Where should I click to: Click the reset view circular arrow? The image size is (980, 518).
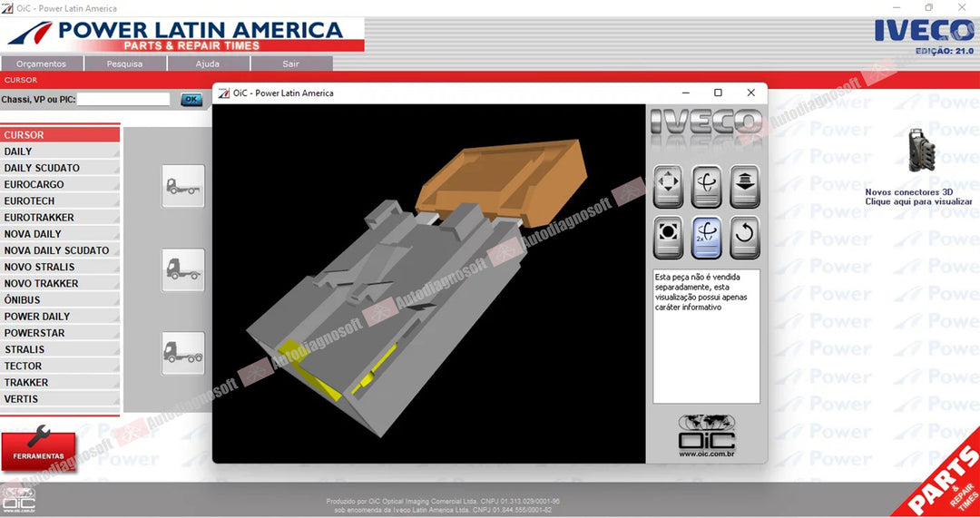(x=744, y=238)
